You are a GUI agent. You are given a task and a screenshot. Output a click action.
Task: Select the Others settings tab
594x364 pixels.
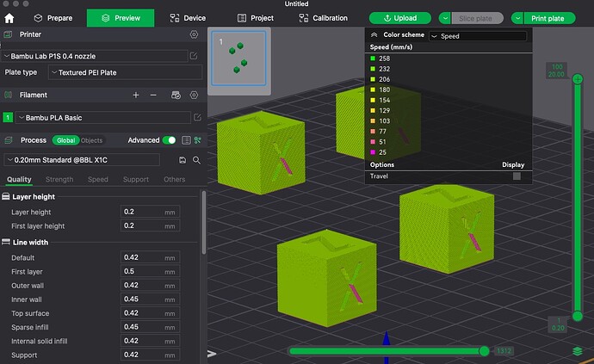point(174,179)
